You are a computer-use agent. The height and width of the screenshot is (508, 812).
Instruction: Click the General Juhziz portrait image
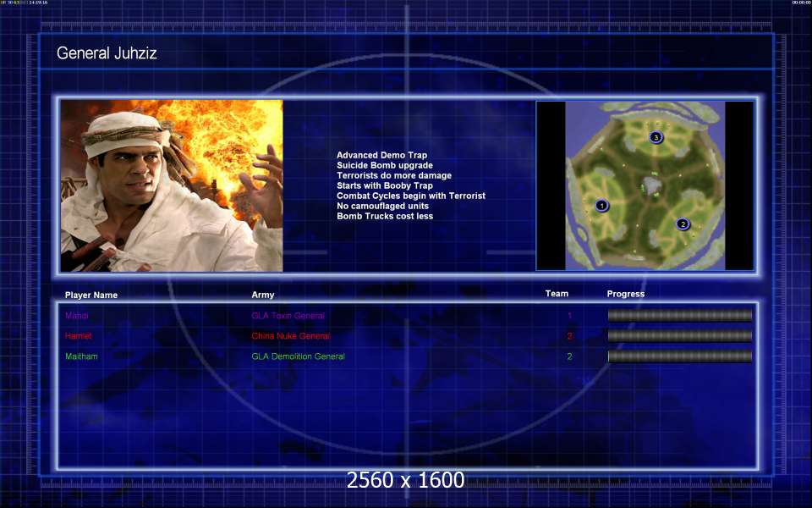[x=172, y=185]
